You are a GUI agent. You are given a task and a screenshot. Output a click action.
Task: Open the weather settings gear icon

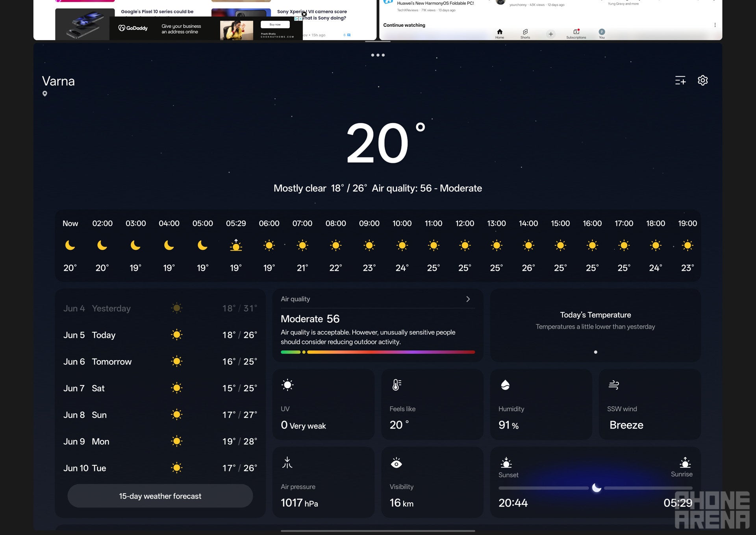coord(702,80)
